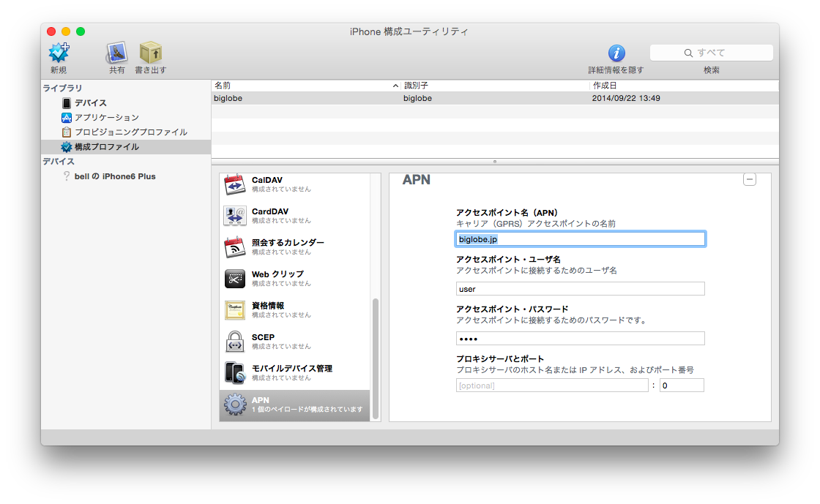The height and width of the screenshot is (504, 820).
Task: Click the プロキシサーバとポート label
Action: click(x=500, y=359)
